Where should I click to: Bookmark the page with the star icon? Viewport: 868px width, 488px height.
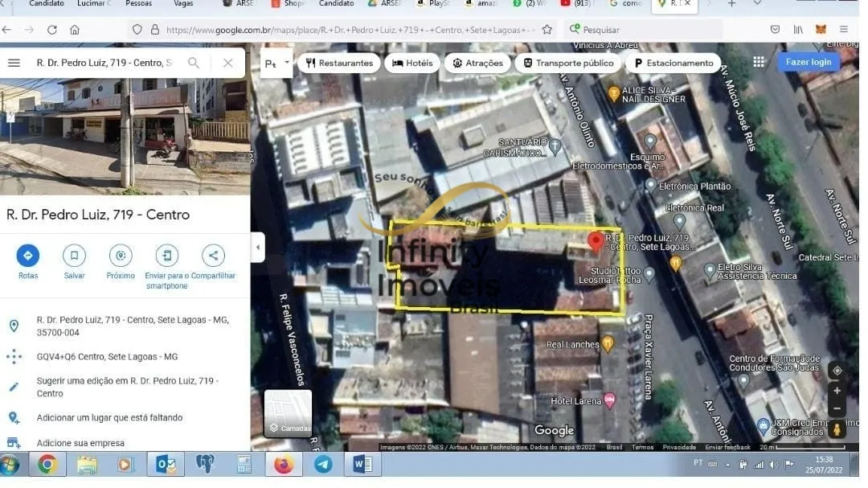[x=547, y=30]
